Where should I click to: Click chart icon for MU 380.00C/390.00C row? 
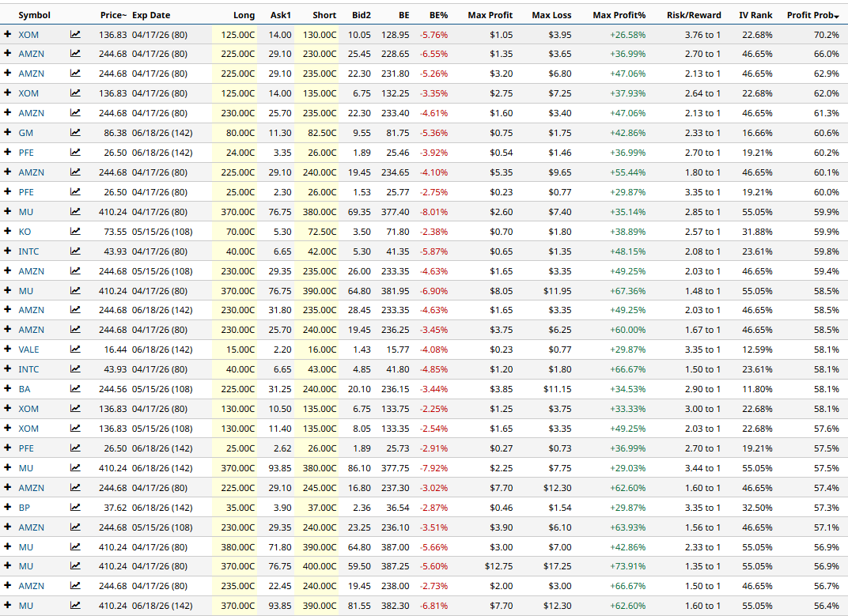75,546
